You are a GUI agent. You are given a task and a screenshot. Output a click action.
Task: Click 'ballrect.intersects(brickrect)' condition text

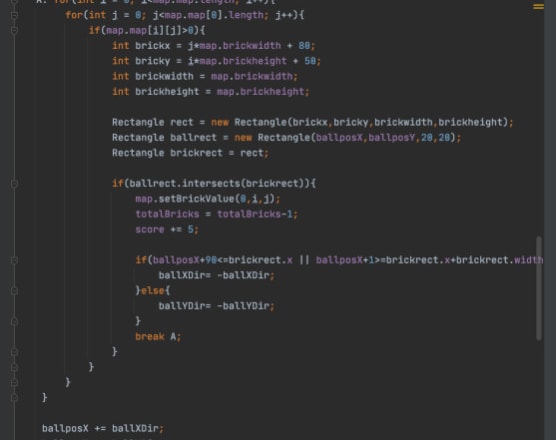click(216, 184)
